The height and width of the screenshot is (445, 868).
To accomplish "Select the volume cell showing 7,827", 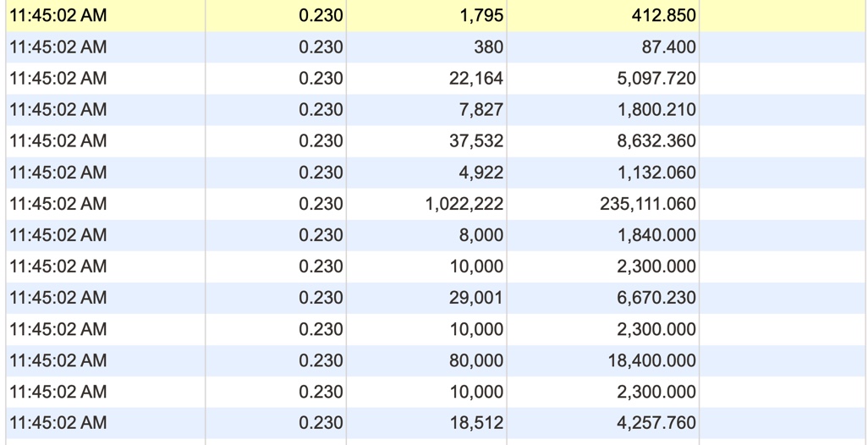I will [x=481, y=110].
